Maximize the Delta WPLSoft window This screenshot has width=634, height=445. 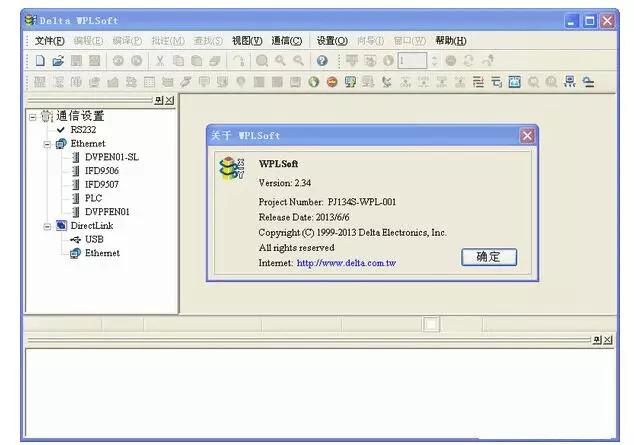(x=590, y=21)
